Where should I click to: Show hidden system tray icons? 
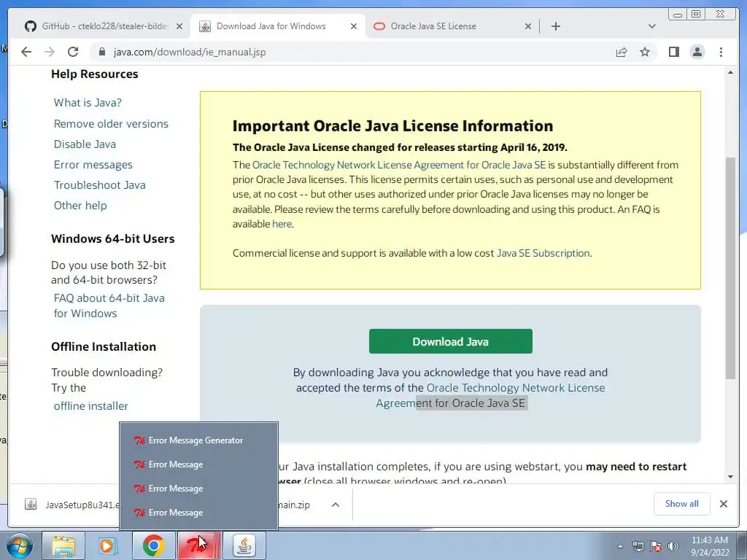tap(620, 546)
